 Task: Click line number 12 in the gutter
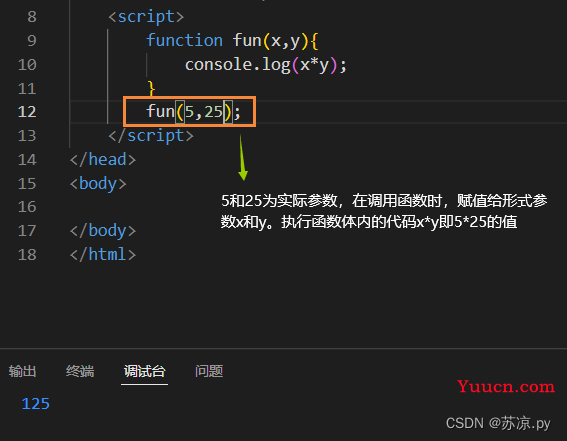pyautogui.click(x=27, y=112)
